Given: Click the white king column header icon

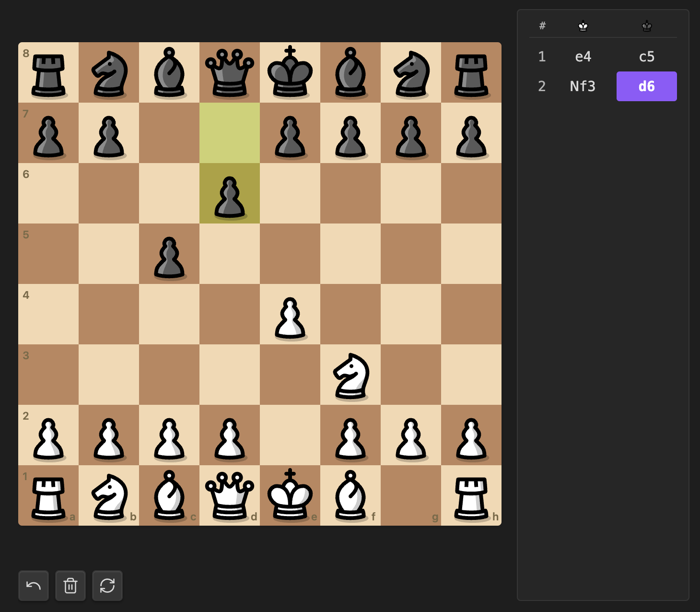Looking at the screenshot, I should point(583,26).
